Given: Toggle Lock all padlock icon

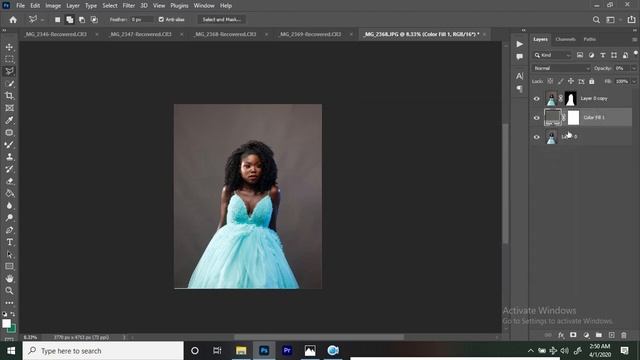Looking at the screenshot, I should pos(591,82).
